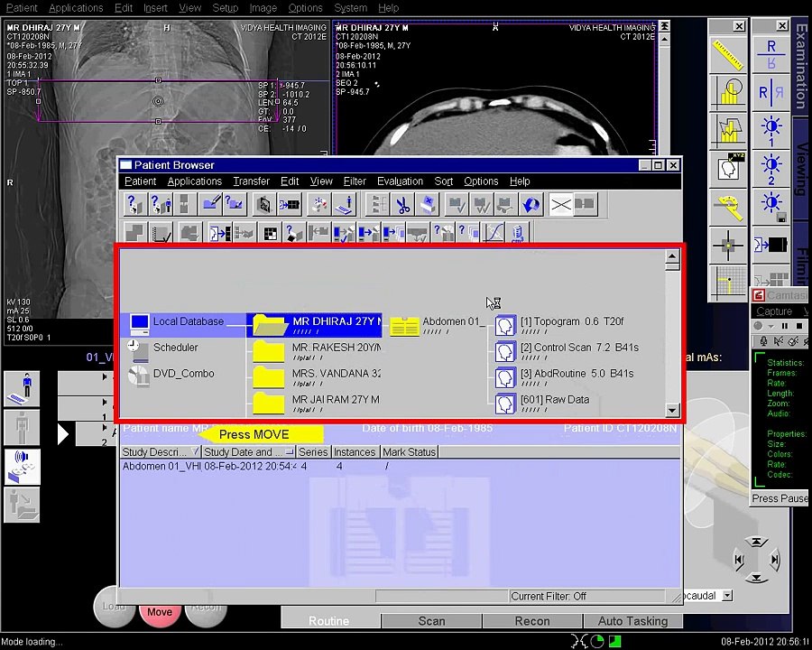Open the Sort menu in Patient Browser
The image size is (812, 650).
[x=443, y=181]
